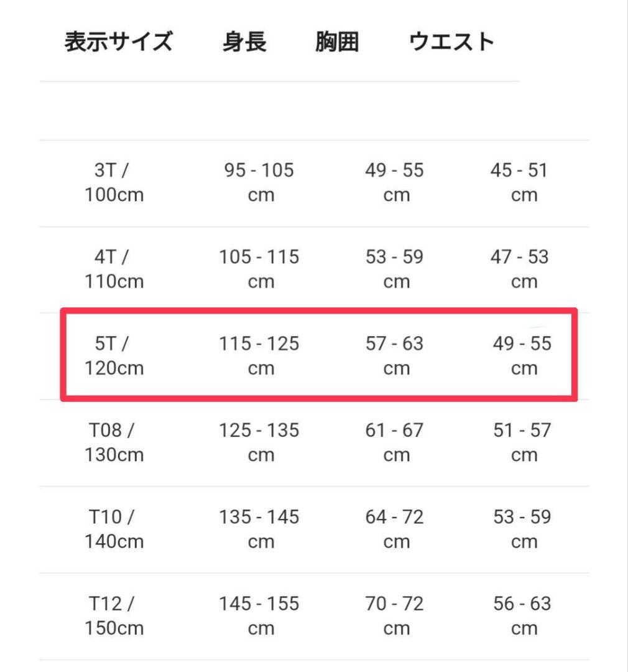
Task: Select the 3T / 100cm size row
Action: pyautogui.click(x=315, y=184)
